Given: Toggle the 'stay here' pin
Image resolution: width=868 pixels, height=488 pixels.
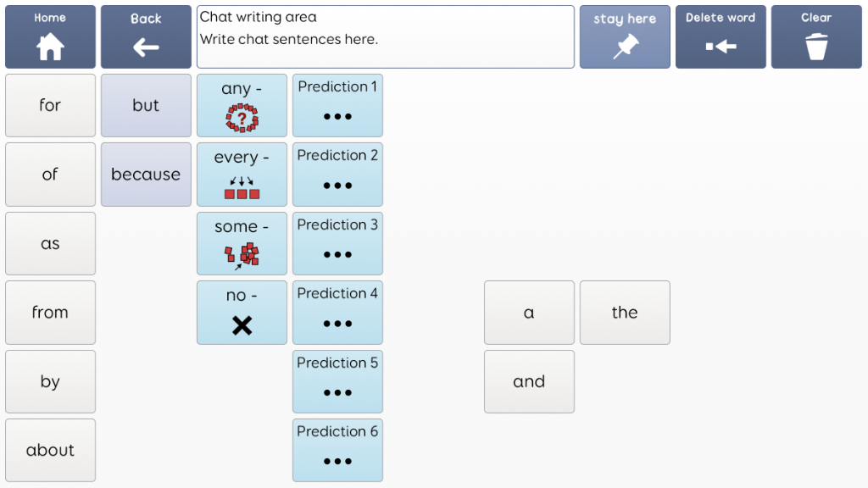Looking at the screenshot, I should click(625, 37).
